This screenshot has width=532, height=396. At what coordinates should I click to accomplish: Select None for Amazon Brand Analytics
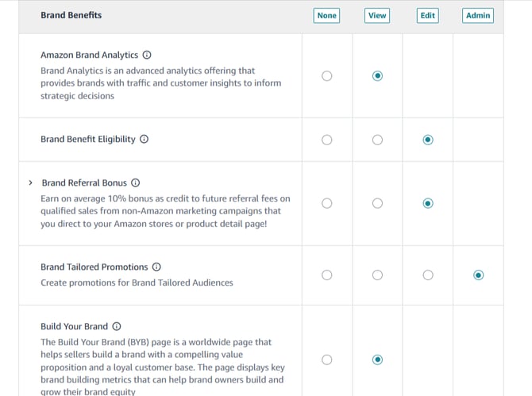point(327,76)
